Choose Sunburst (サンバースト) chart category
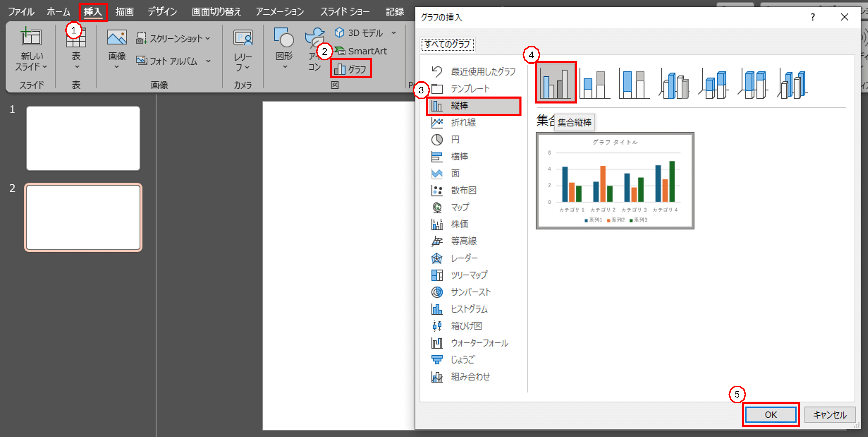The width and height of the screenshot is (868, 437). [474, 292]
